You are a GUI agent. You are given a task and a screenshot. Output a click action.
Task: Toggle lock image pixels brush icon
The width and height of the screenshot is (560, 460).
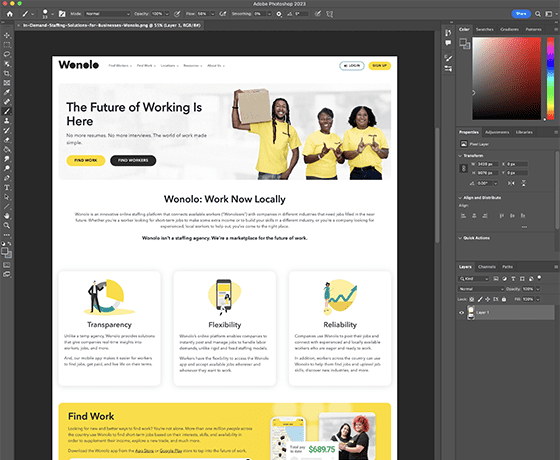pos(480,299)
